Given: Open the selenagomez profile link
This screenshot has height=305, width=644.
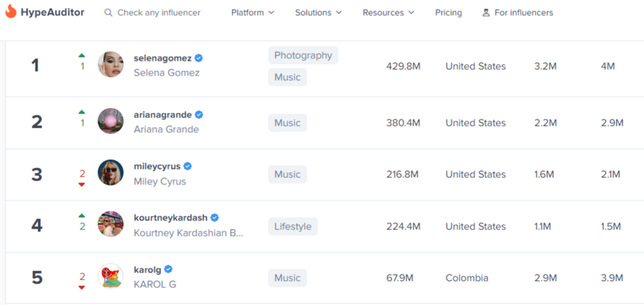Looking at the screenshot, I should click(x=163, y=58).
